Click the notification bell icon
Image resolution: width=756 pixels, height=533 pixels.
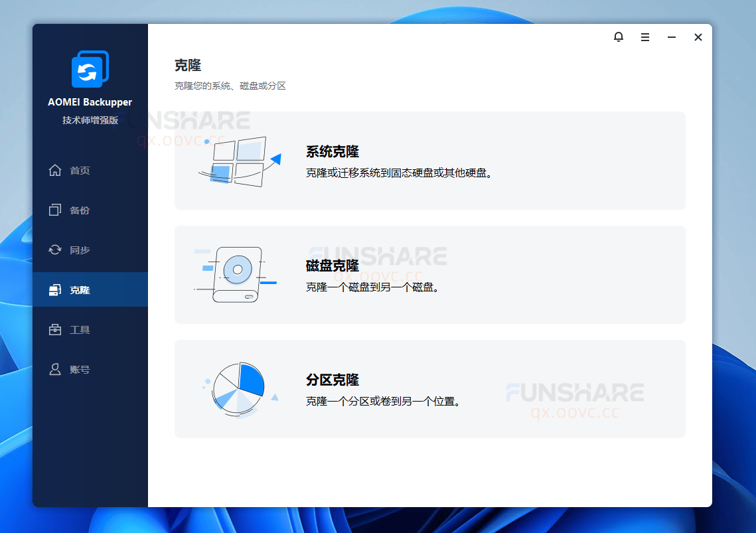tap(618, 37)
